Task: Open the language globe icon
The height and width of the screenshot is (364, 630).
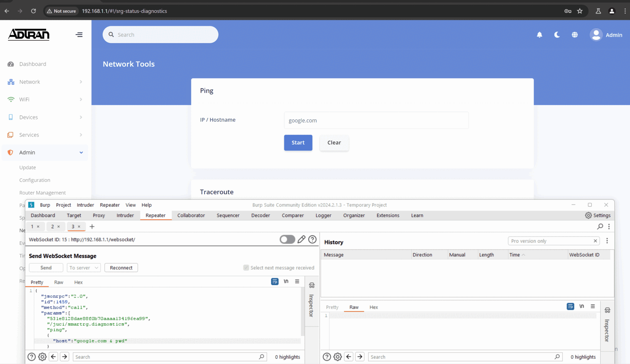Action: tap(575, 35)
